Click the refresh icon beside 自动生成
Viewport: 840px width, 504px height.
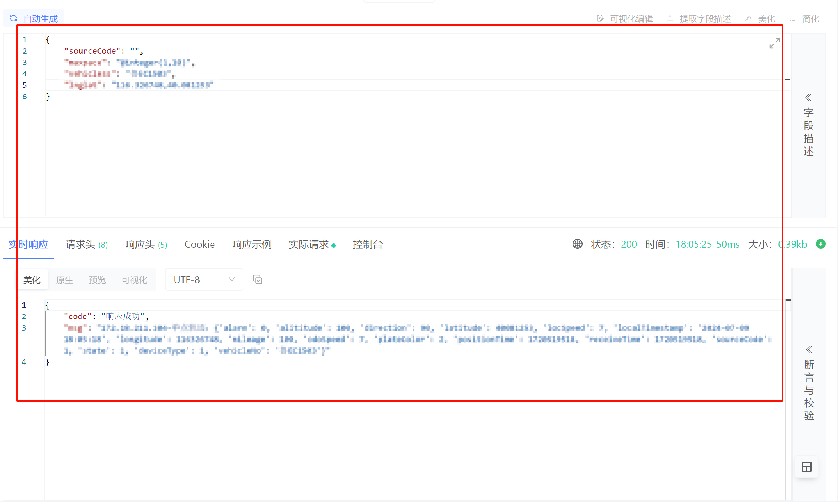(14, 18)
